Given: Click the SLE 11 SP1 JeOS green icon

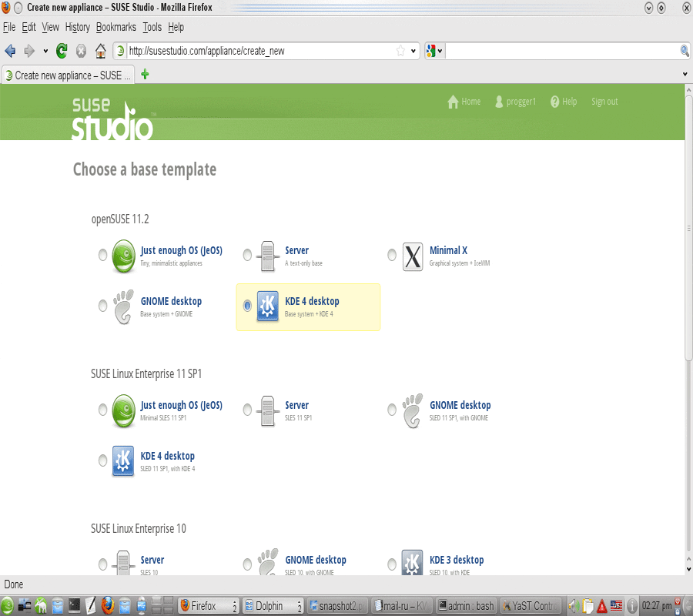Looking at the screenshot, I should [124, 410].
